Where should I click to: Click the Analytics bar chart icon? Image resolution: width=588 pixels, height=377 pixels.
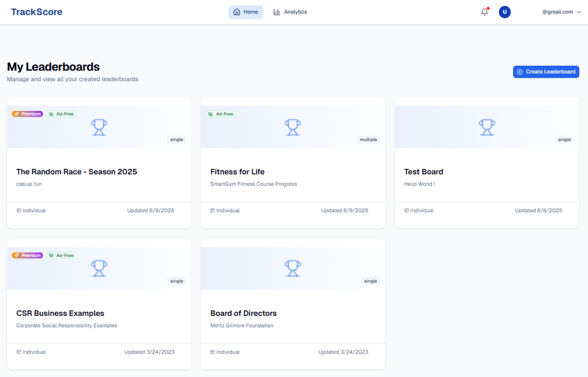point(276,11)
